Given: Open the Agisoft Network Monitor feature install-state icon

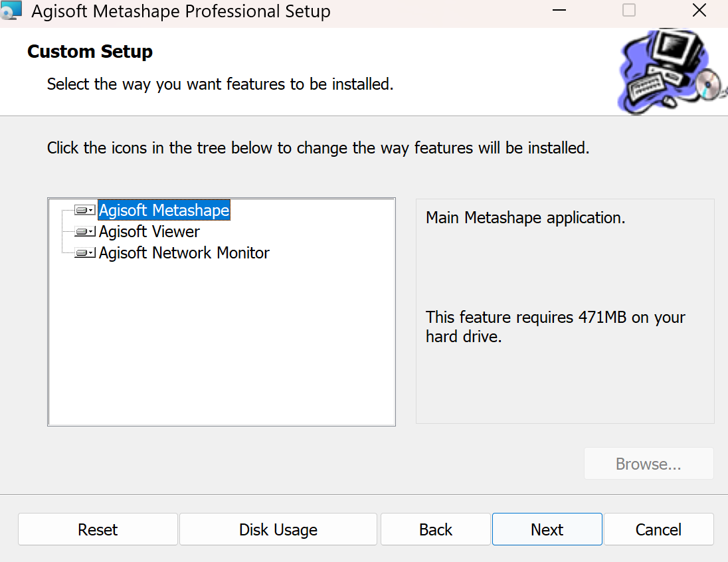Looking at the screenshot, I should pos(85,253).
